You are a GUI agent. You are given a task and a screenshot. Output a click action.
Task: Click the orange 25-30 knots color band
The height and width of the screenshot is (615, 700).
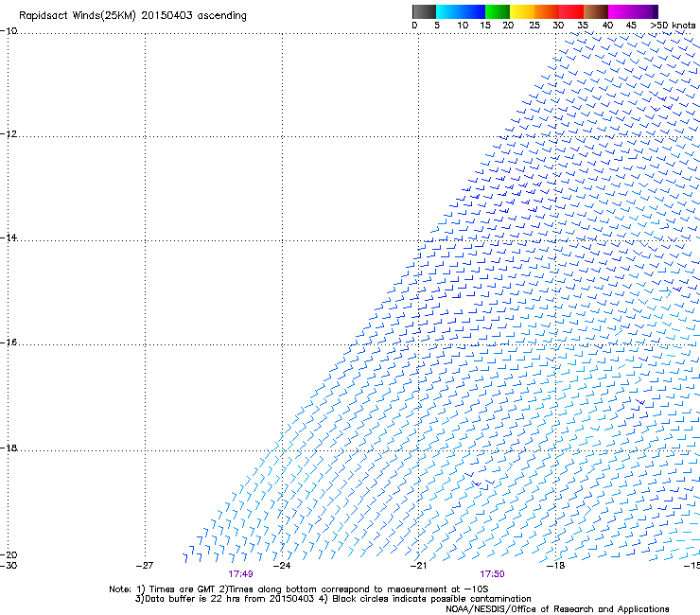point(547,11)
